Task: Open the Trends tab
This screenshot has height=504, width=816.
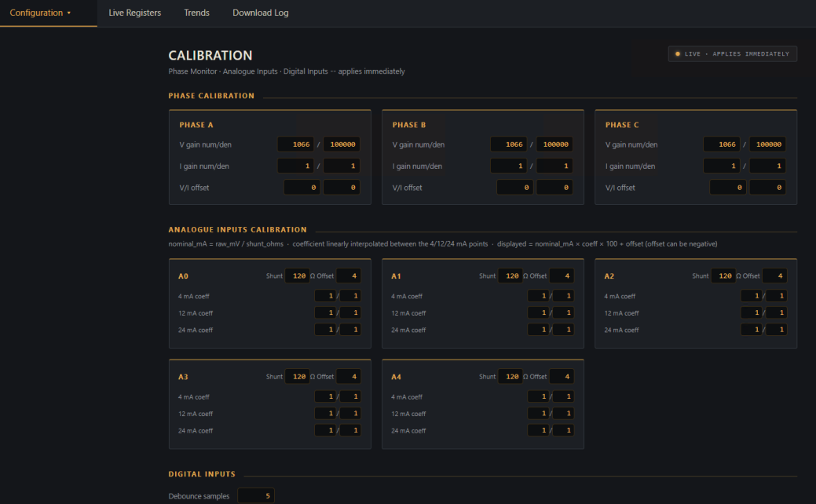Action: pos(196,13)
